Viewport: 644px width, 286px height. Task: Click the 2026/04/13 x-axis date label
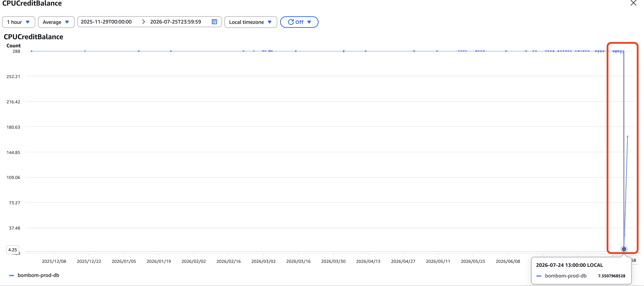click(368, 261)
